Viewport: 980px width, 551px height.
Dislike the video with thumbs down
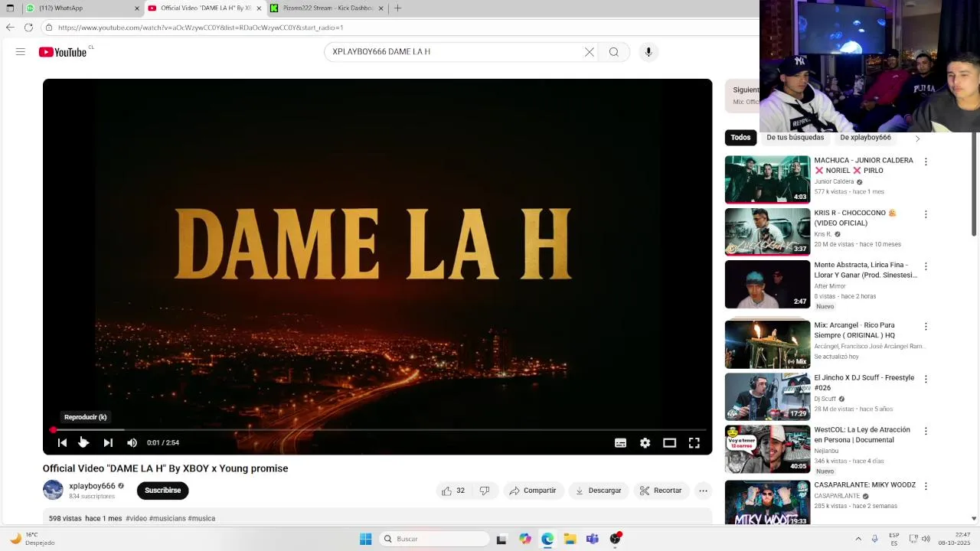pos(485,491)
